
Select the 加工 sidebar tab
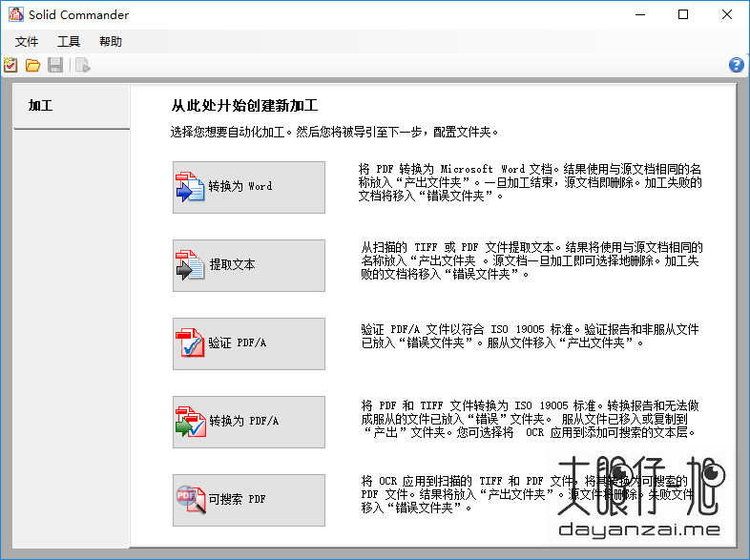[x=72, y=107]
